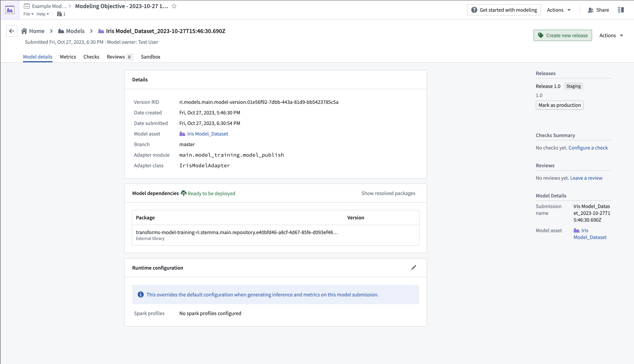This screenshot has height=364, width=634.
Task: Open top bar Actions dropdown
Action: click(559, 10)
